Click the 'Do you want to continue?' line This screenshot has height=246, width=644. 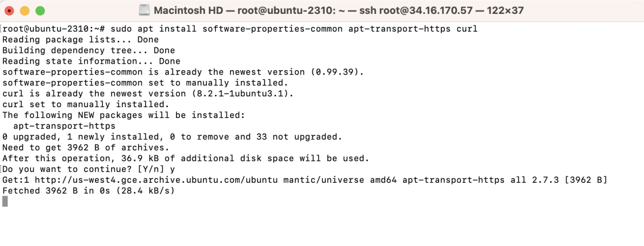click(89, 169)
